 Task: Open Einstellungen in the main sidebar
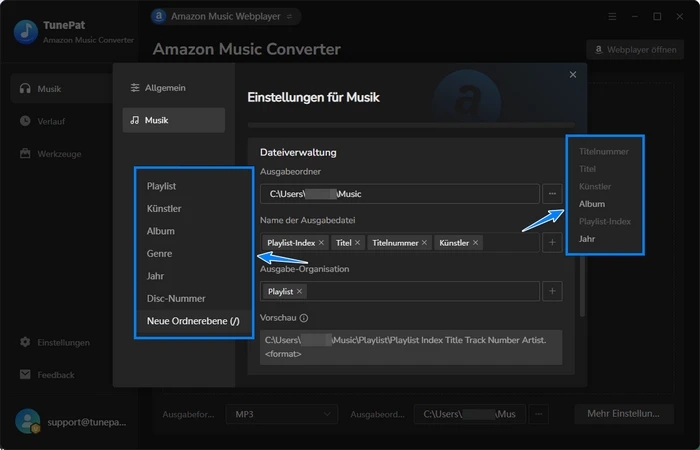(x=54, y=342)
